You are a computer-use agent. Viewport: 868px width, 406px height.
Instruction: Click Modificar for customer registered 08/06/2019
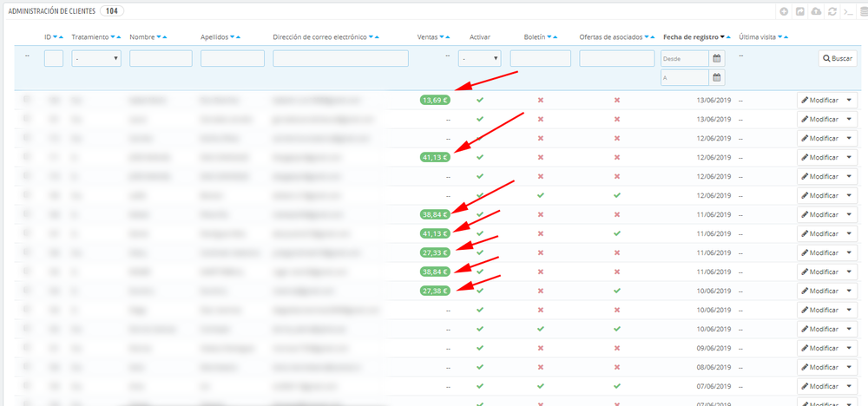coord(820,367)
